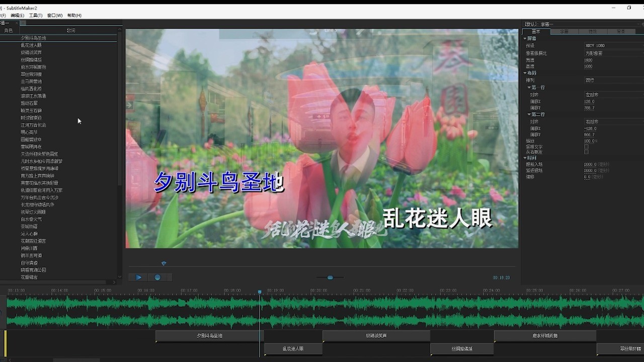The height and width of the screenshot is (362, 644).
Task: Click the diamond keyframe marker above the preview seek bar
Action: (164, 263)
